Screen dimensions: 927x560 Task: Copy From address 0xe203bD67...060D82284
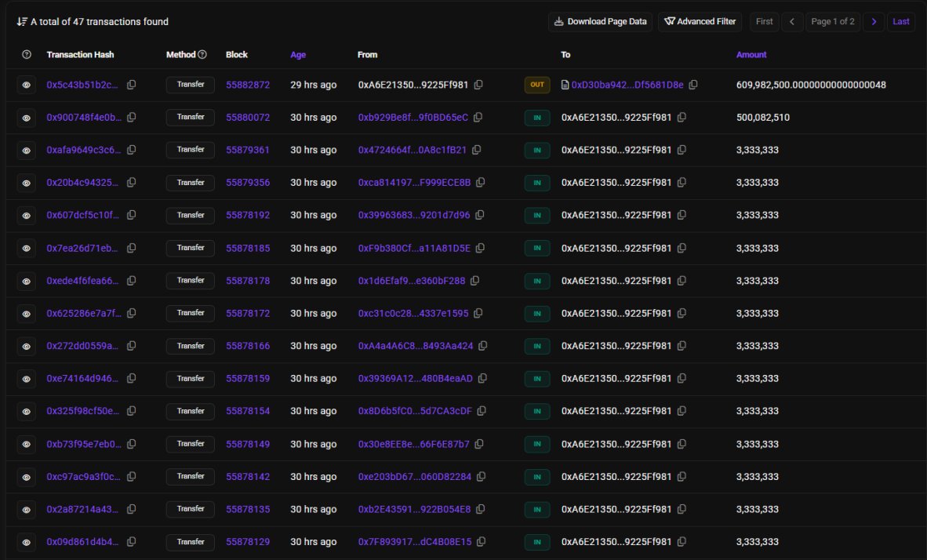tap(482, 476)
